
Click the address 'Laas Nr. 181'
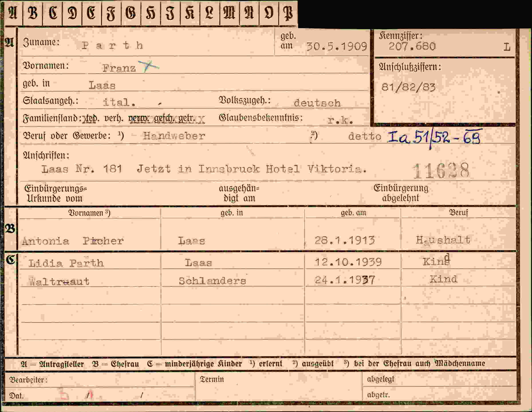82,169
